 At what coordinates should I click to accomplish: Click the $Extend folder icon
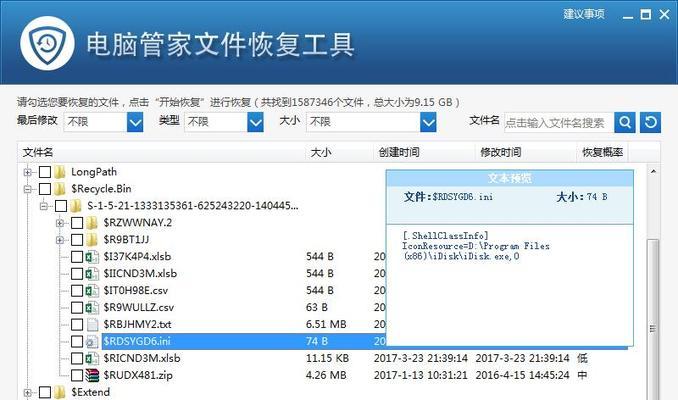pyautogui.click(x=60, y=392)
